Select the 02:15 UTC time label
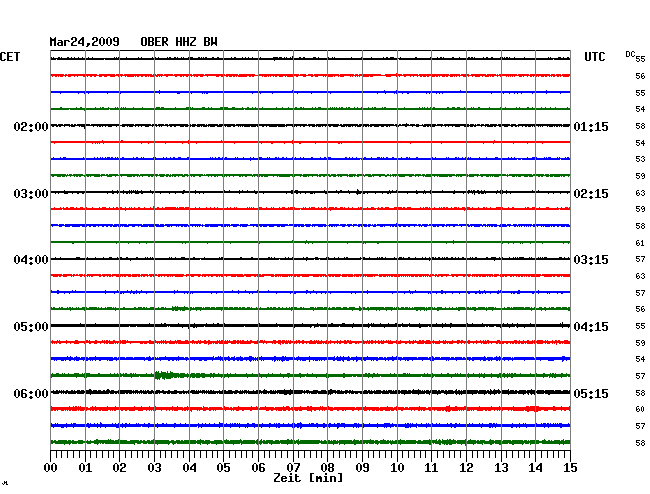 click(x=591, y=194)
